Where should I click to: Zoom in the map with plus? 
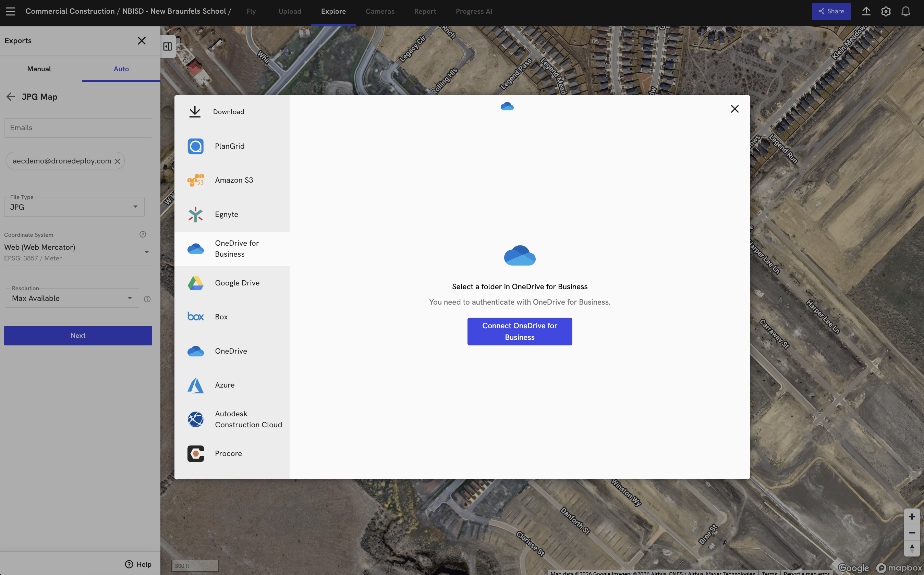(911, 516)
